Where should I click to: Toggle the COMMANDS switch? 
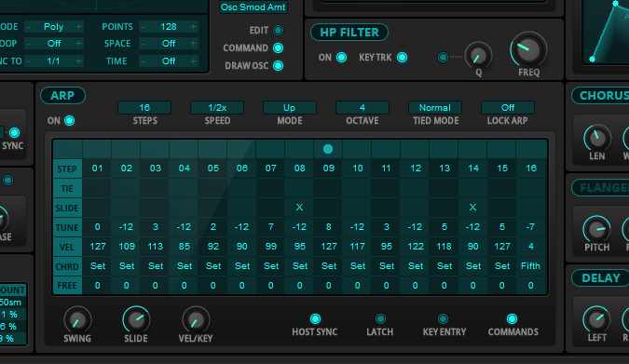click(x=512, y=318)
